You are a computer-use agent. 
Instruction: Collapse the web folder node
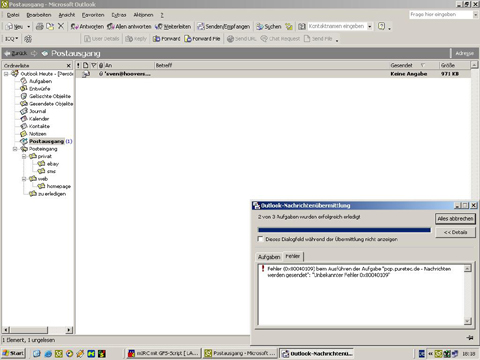pyautogui.click(x=24, y=179)
